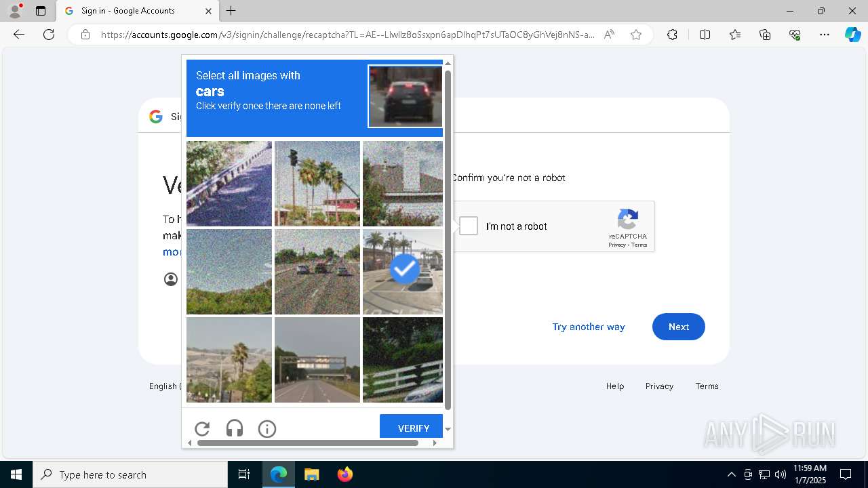
Task: Click the blue Next button
Action: coord(679,327)
